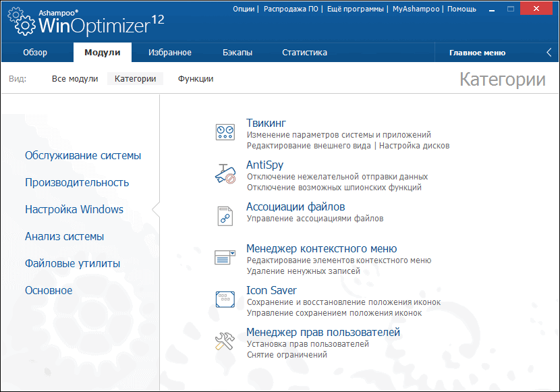The width and height of the screenshot is (560, 392).
Task: Click 'Редактирование внешнего вида | Настройка дисков' text
Action: click(x=348, y=146)
